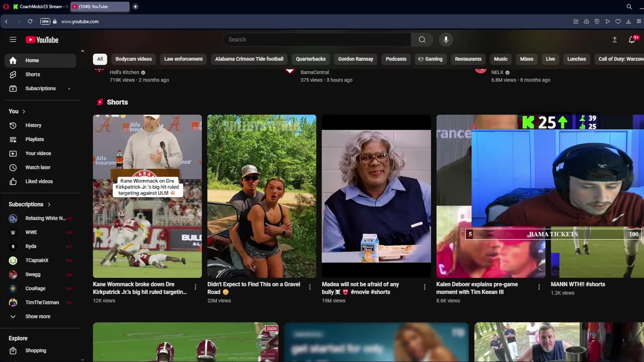The width and height of the screenshot is (644, 362).
Task: Open YouTube notifications bell
Action: click(632, 40)
